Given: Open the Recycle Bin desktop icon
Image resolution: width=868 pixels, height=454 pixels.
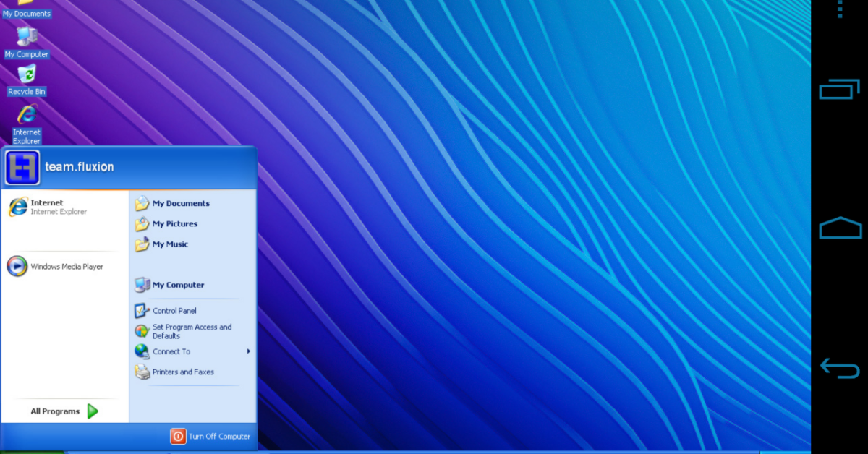Looking at the screenshot, I should (27, 75).
